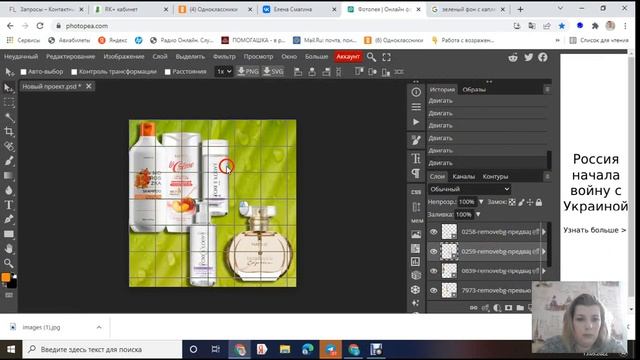Screen dimensions: 640x360
Task: Hide the 0258-removebg layer
Action: [433, 232]
